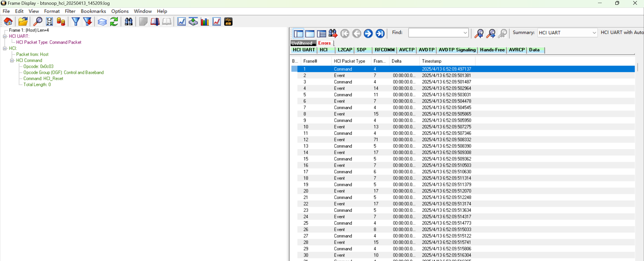Select frame 12 Event row

(x=339, y=140)
